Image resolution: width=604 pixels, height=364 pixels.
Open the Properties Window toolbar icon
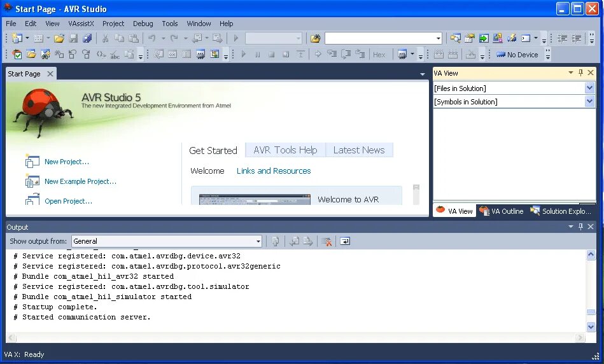(469, 38)
